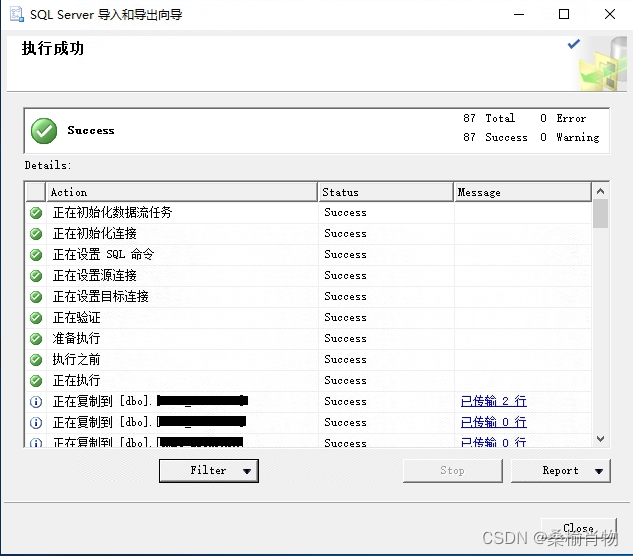Click the status icon for 正在初始化数据流任务
The image size is (633, 556).
pos(36,213)
